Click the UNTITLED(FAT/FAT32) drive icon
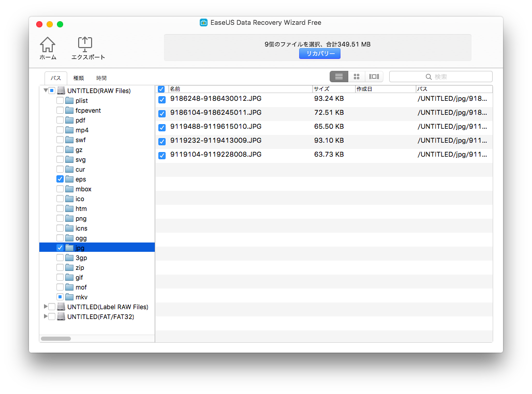The width and height of the screenshot is (532, 394). coord(61,316)
